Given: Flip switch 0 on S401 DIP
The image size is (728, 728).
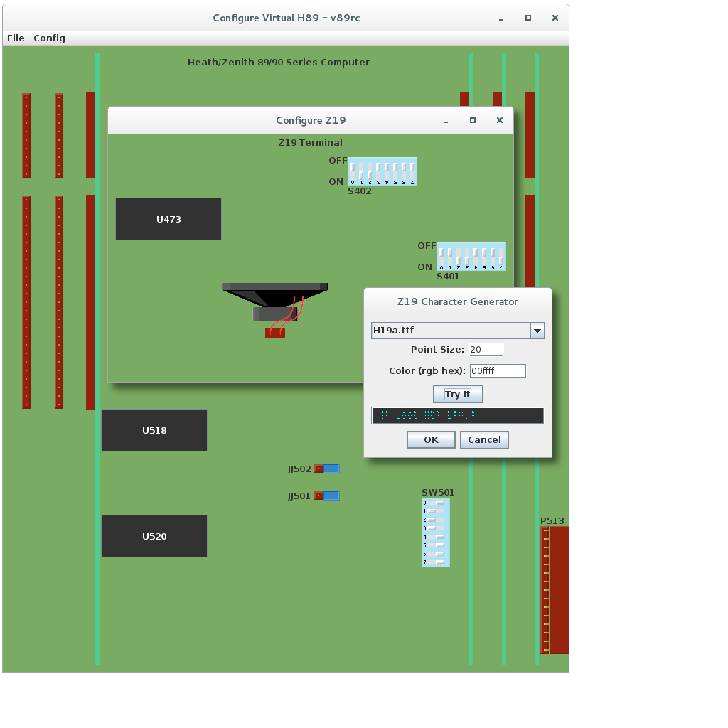Looking at the screenshot, I should 441,257.
